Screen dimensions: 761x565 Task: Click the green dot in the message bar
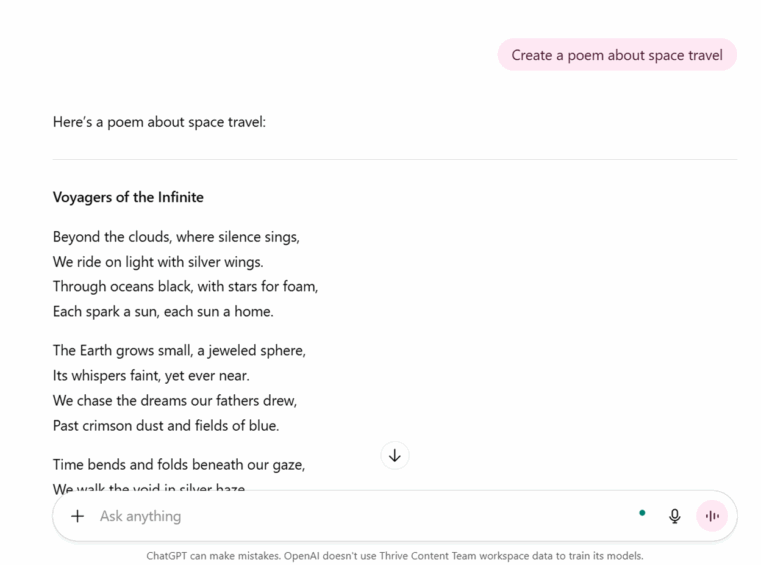642,513
